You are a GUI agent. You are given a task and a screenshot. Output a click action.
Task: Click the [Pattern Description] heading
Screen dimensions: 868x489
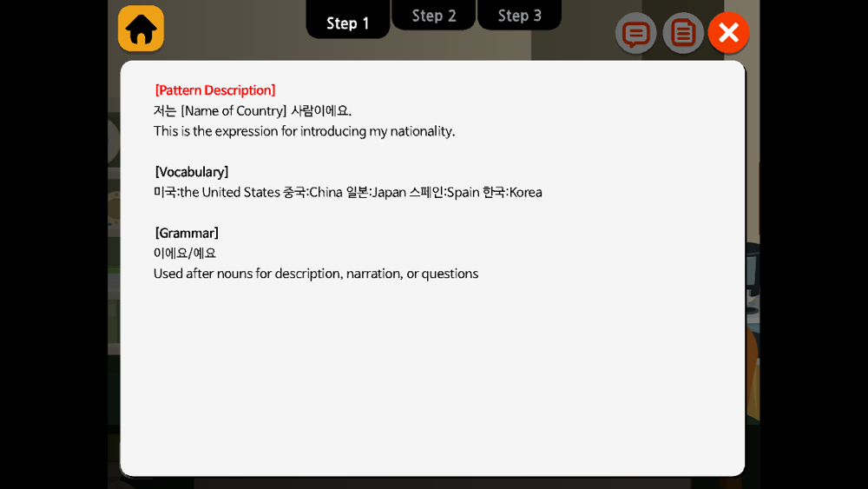point(215,90)
